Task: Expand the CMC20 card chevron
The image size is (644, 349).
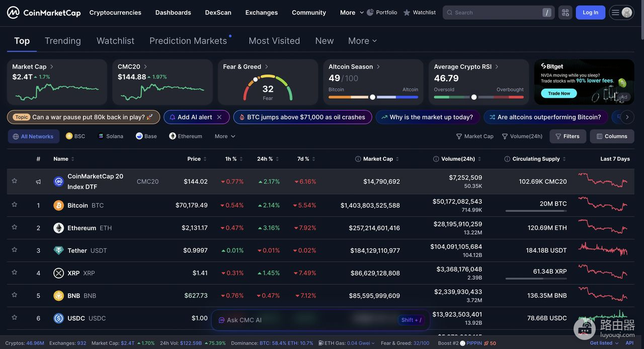Action: tap(145, 66)
